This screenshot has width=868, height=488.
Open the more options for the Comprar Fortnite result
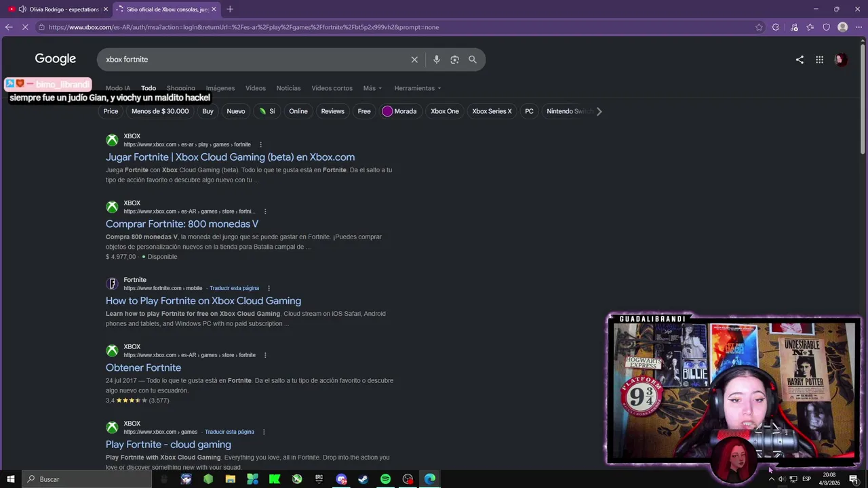click(265, 211)
